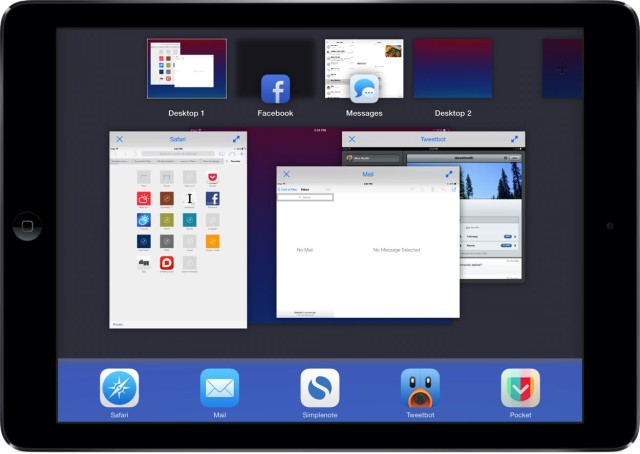This screenshot has height=454, width=640.
Task: Select the Desktop 2 label
Action: 453,113
